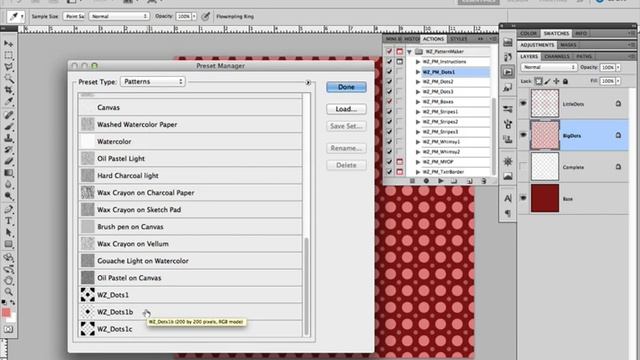Select the Move tool
This screenshot has width=640, height=360.
pos(8,43)
